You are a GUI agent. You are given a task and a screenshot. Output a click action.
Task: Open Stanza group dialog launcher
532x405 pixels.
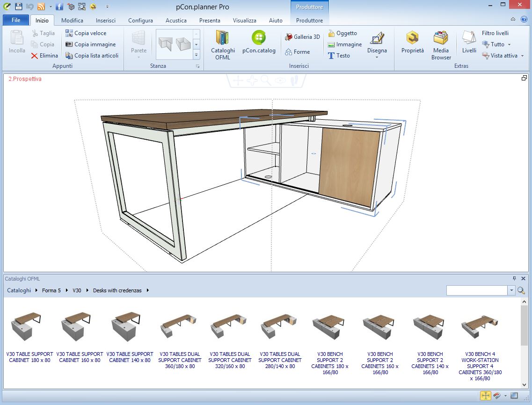(197, 66)
